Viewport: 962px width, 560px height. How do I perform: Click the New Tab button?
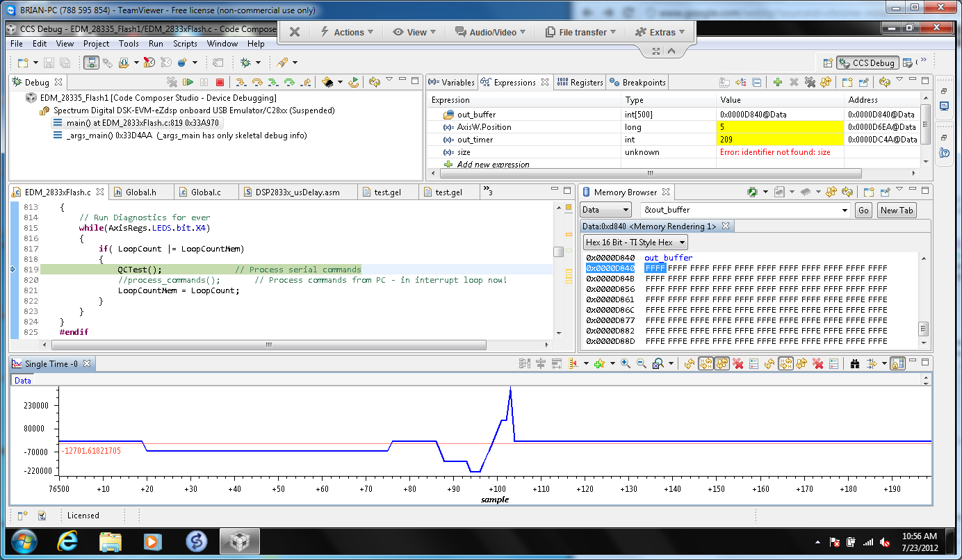[897, 210]
